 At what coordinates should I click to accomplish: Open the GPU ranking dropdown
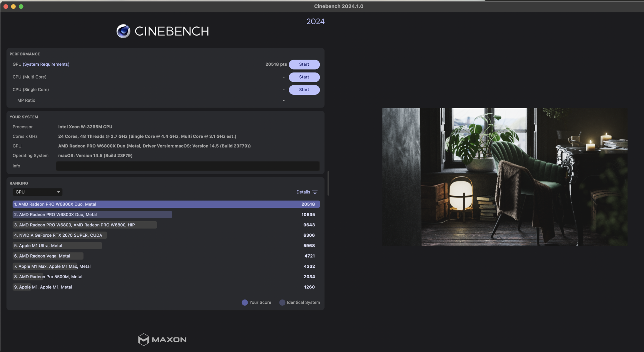[x=38, y=192]
